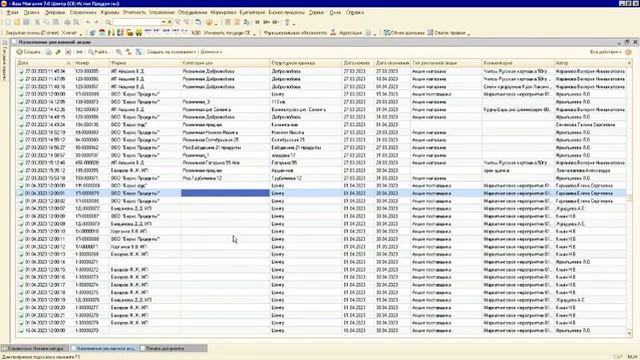Click the Найти button

point(98,52)
